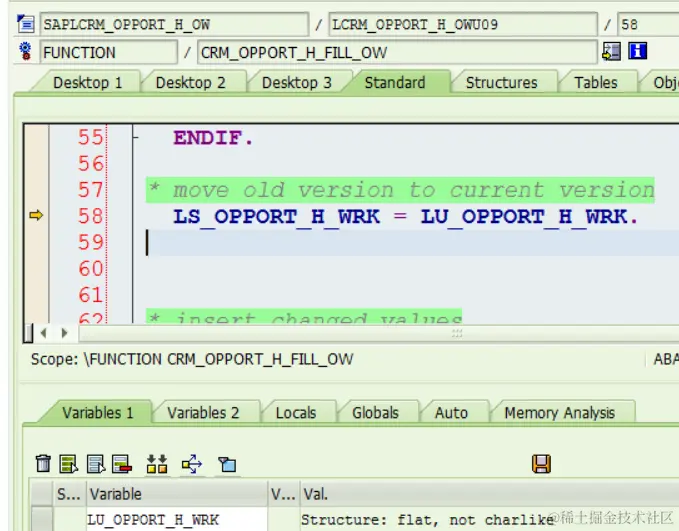The height and width of the screenshot is (531, 679).
Task: Click the SAPLCRM_OPPORT_H_OW program field
Action: click(x=174, y=24)
